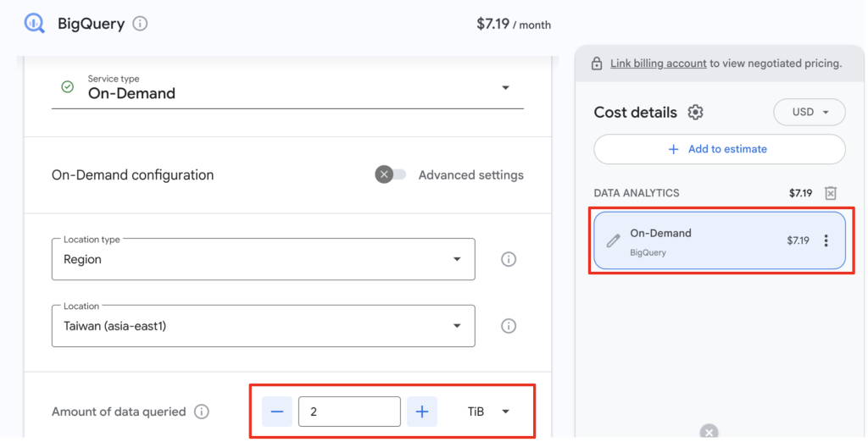Open Cost details settings gear
This screenshot has height=442, width=868.
point(695,113)
